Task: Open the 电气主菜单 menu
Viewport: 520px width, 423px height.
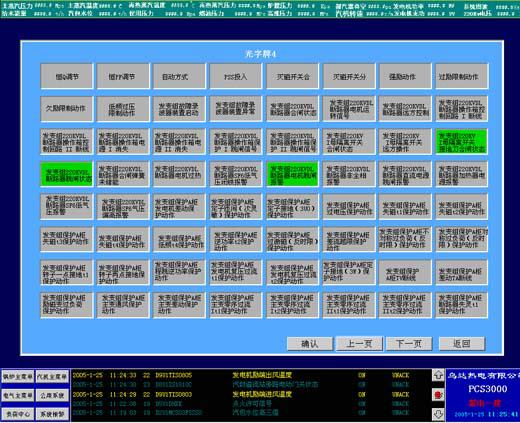Action: [18, 396]
